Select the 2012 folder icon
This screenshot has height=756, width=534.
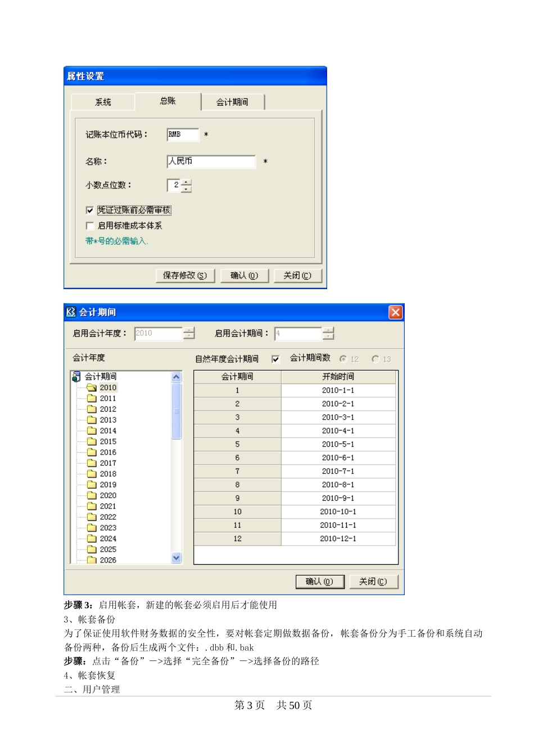click(x=92, y=409)
